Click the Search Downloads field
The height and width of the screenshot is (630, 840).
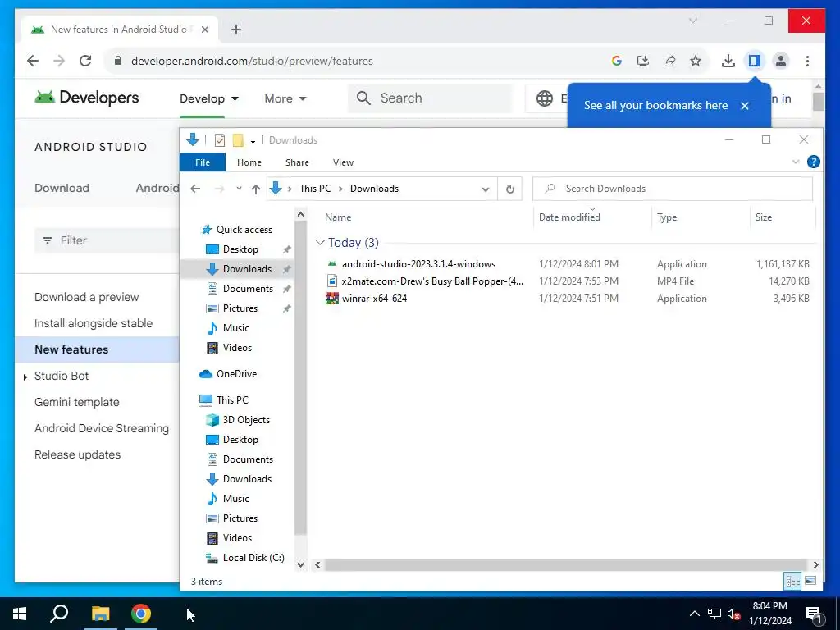pyautogui.click(x=673, y=189)
